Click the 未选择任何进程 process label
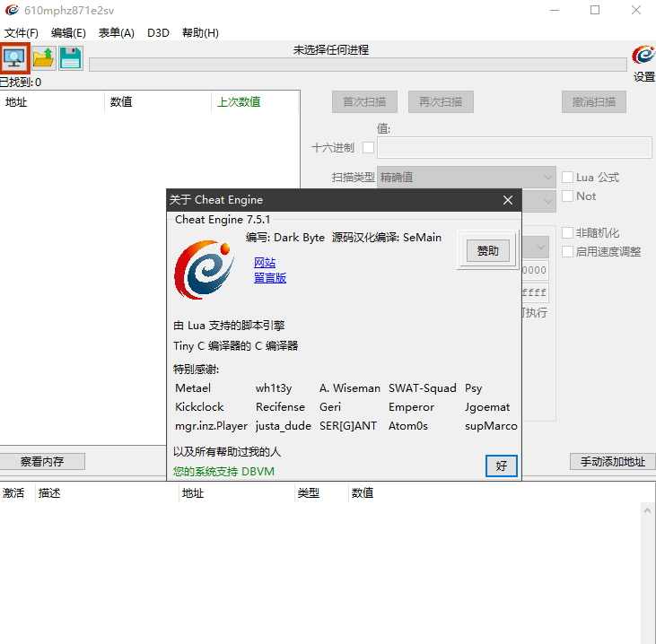This screenshot has height=644, width=656. click(x=331, y=49)
